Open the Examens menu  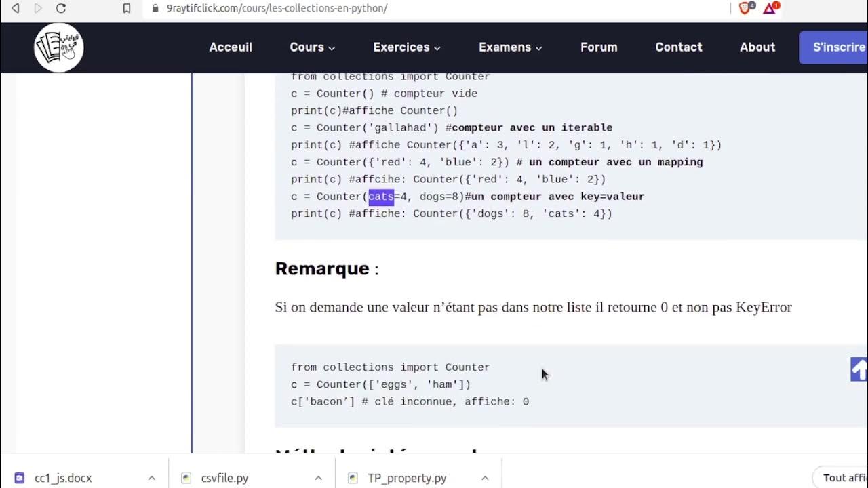tap(511, 47)
